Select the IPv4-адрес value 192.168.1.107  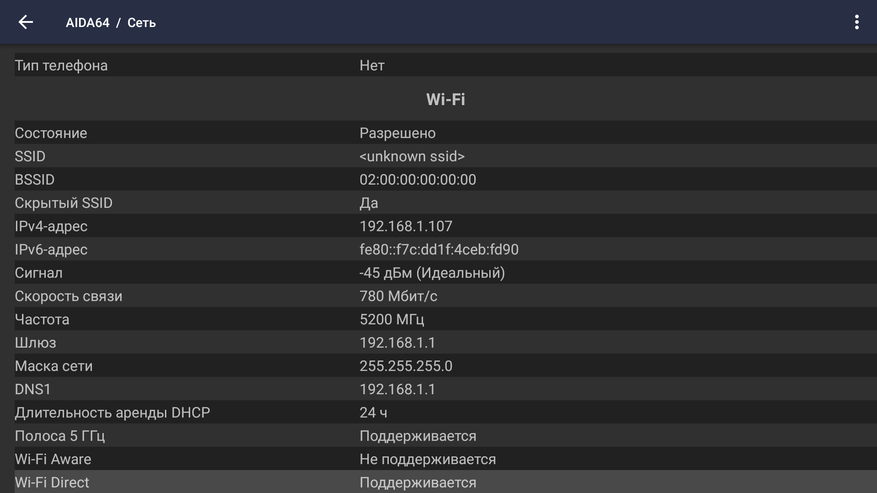(406, 226)
